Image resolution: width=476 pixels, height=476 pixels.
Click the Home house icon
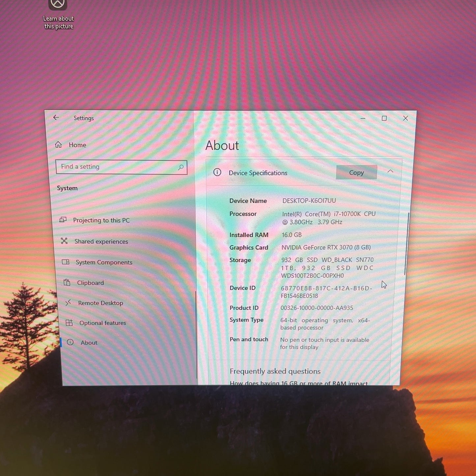coord(58,145)
